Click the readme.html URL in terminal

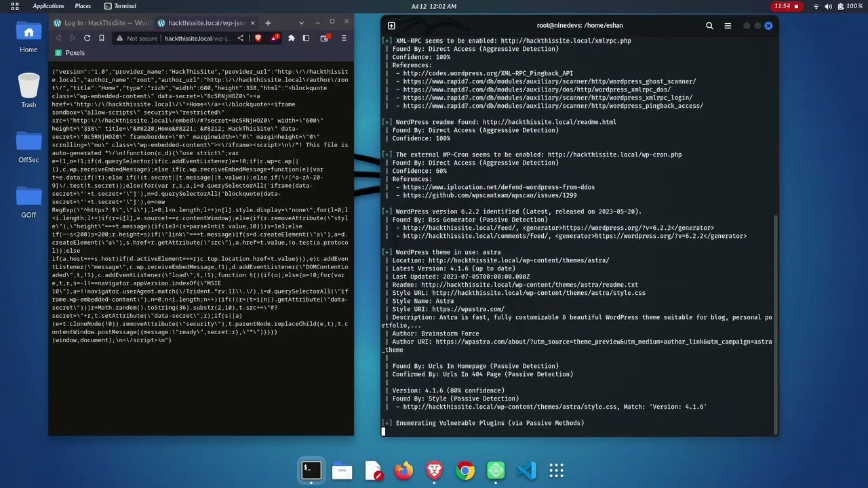(x=549, y=122)
